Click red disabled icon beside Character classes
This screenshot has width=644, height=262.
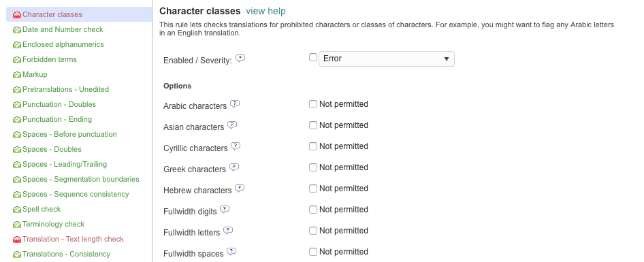point(17,15)
